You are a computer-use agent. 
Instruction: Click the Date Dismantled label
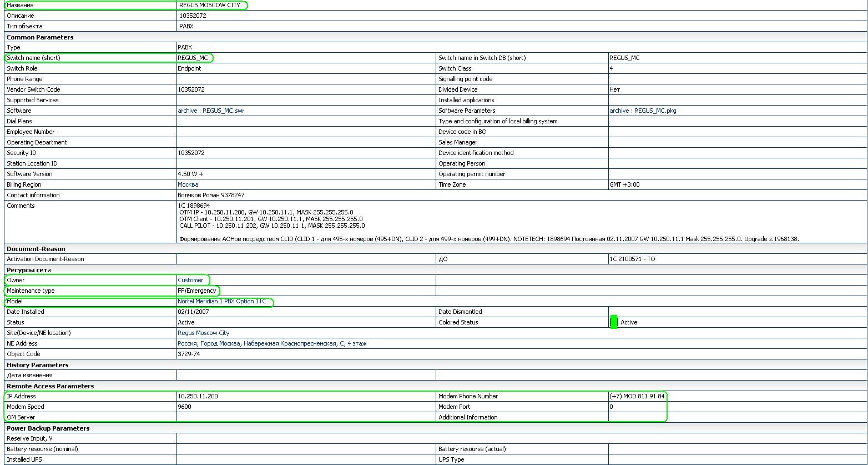460,312
